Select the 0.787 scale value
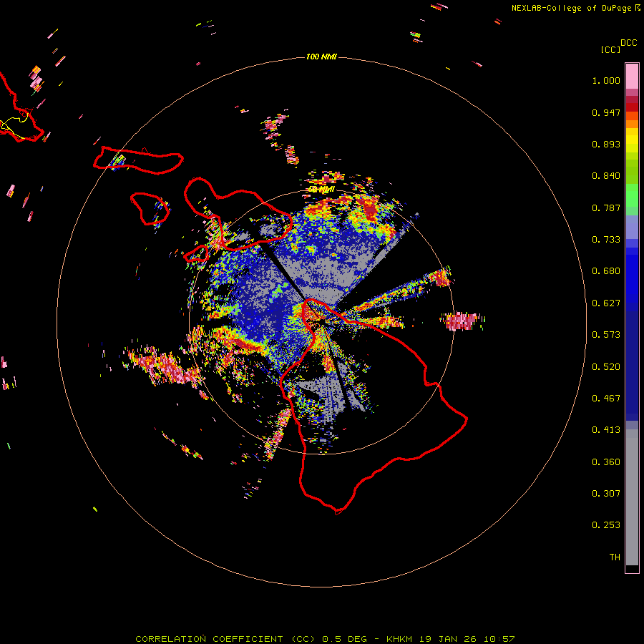 point(606,208)
